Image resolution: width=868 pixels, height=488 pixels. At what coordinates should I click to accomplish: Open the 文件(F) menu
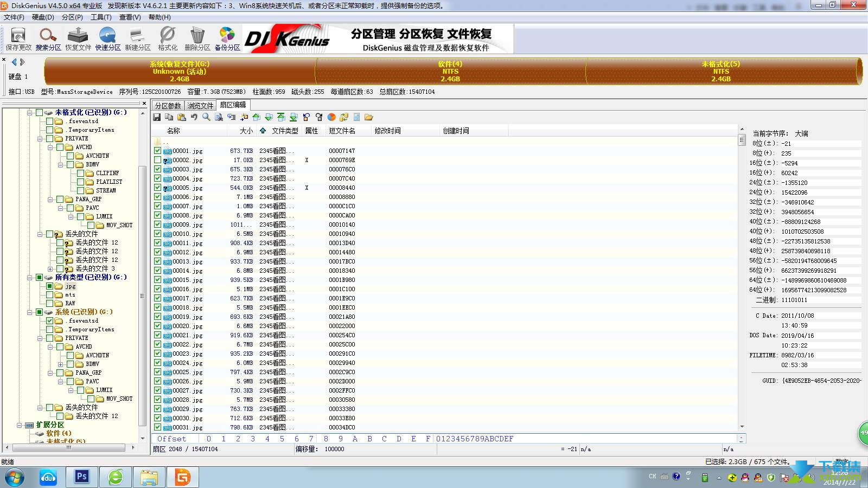tap(14, 17)
